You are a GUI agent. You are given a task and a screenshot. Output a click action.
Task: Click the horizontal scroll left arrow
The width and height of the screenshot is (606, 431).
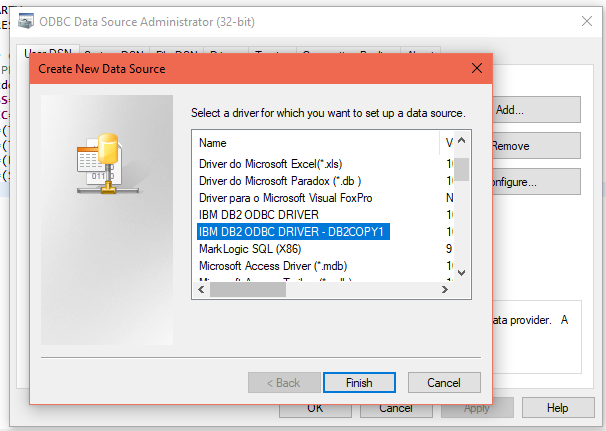pos(201,290)
